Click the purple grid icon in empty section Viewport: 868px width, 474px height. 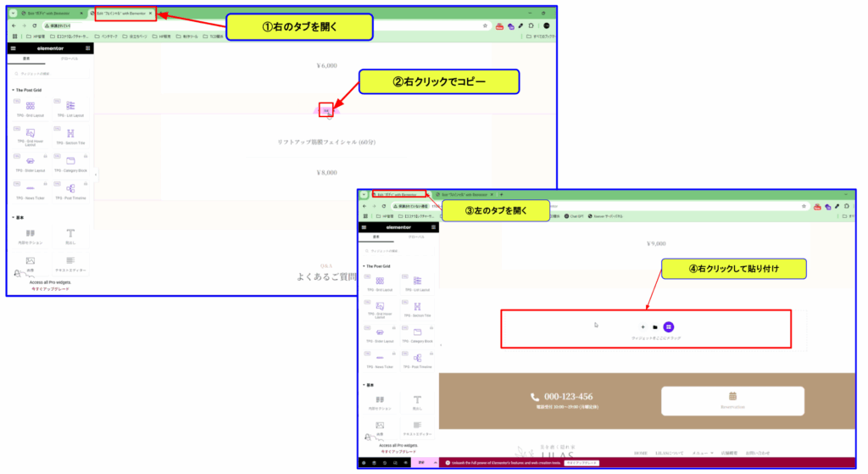tap(669, 327)
